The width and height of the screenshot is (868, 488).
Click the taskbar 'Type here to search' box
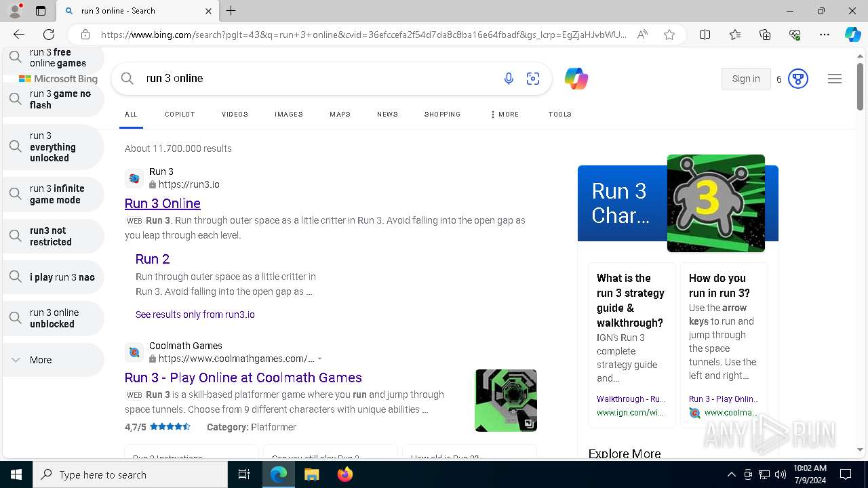coord(130,474)
